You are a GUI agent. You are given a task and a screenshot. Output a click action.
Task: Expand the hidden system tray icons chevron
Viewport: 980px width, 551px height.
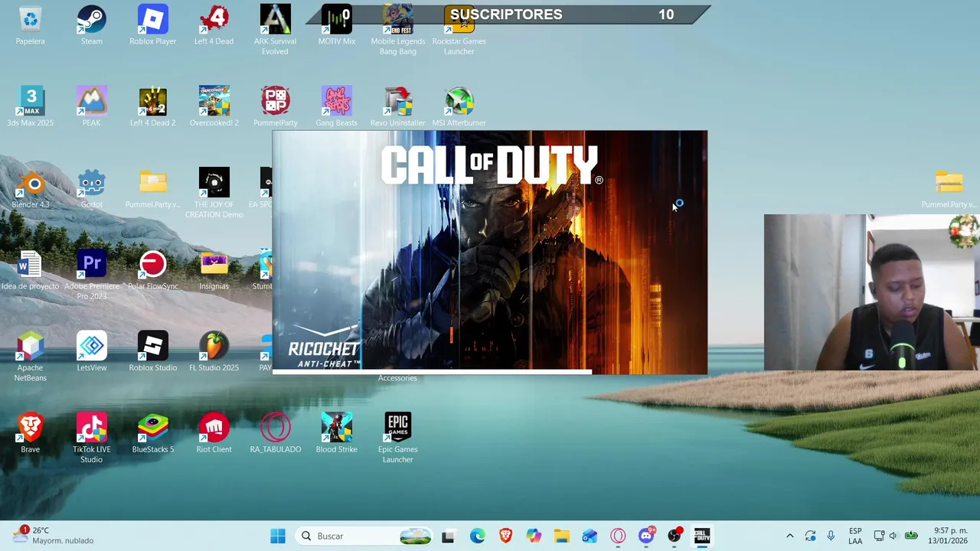pyautogui.click(x=789, y=536)
